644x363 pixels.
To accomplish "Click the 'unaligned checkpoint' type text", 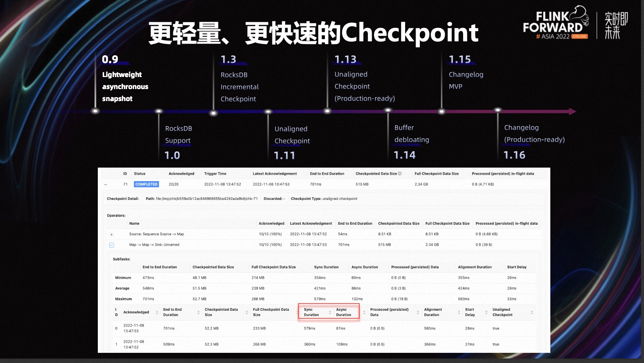I will click(x=340, y=199).
